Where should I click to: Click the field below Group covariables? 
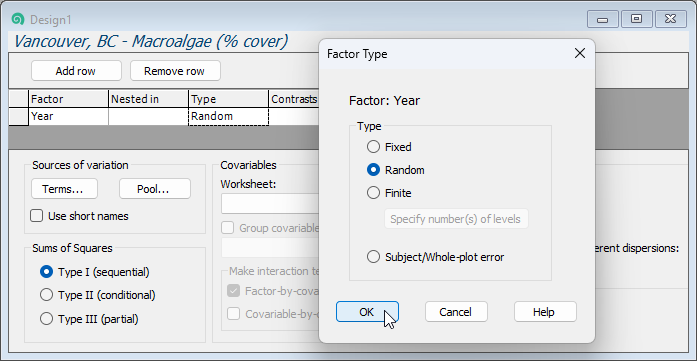(x=270, y=248)
